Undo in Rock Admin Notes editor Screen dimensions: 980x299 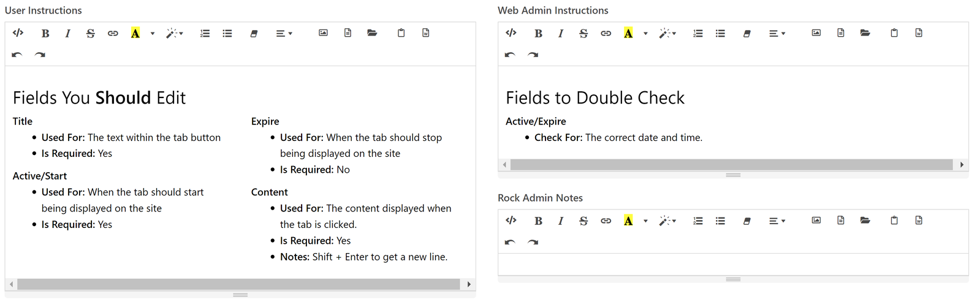pyautogui.click(x=510, y=242)
